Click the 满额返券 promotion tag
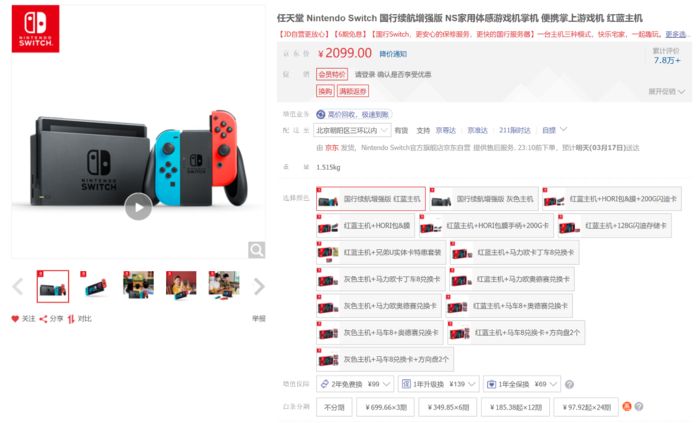The width and height of the screenshot is (700, 423). point(353,91)
